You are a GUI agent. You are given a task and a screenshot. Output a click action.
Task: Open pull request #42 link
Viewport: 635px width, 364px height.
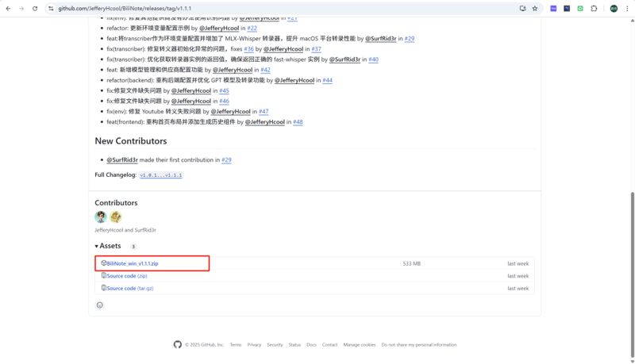pyautogui.click(x=265, y=70)
